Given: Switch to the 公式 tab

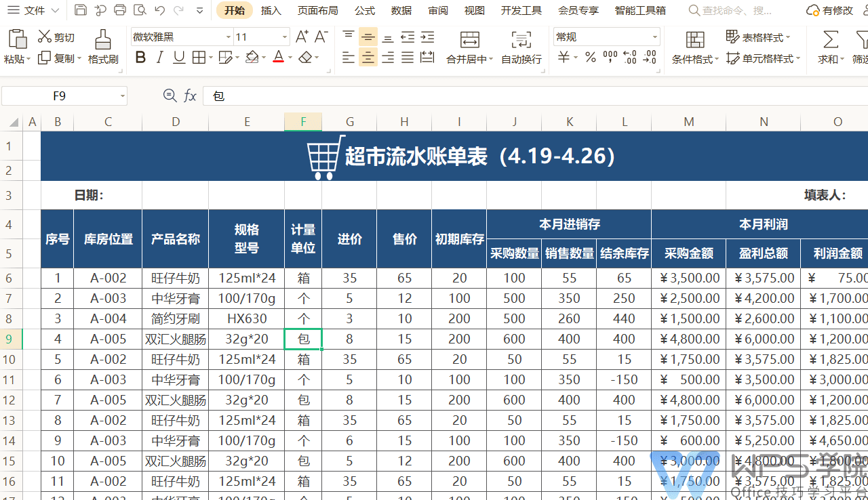Looking at the screenshot, I should [364, 10].
